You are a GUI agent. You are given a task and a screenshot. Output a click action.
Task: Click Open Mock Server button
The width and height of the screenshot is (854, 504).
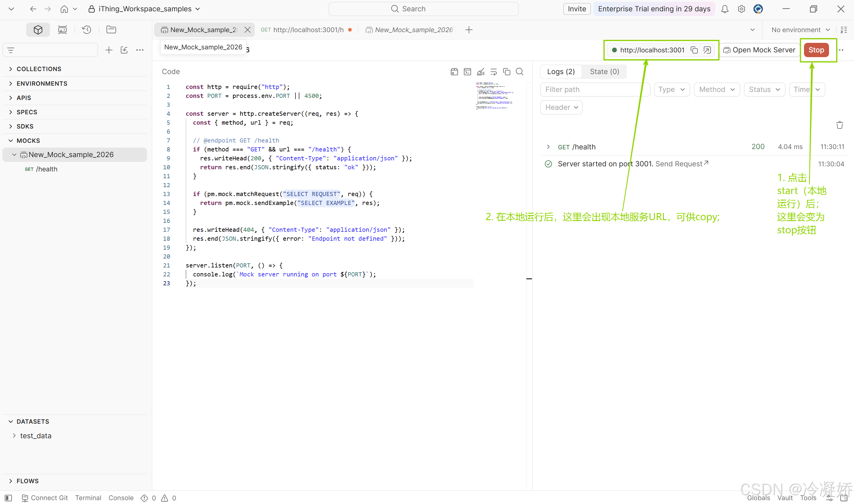coord(759,50)
